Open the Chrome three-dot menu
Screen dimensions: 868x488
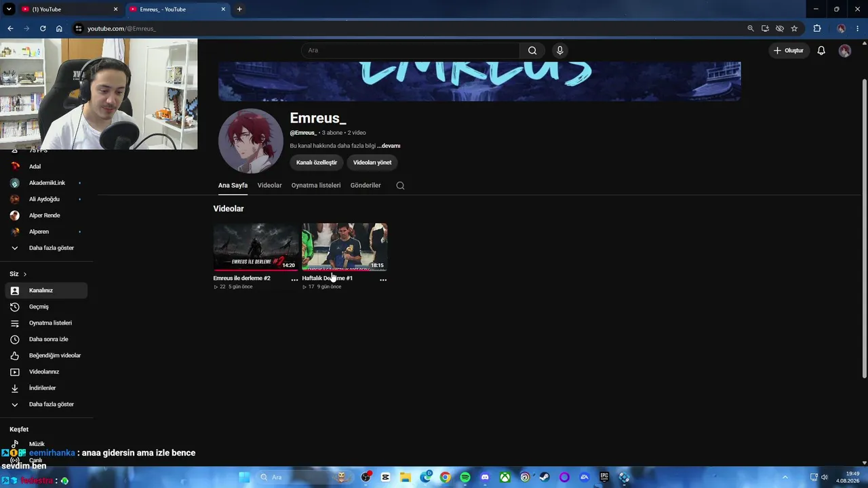[x=859, y=28]
